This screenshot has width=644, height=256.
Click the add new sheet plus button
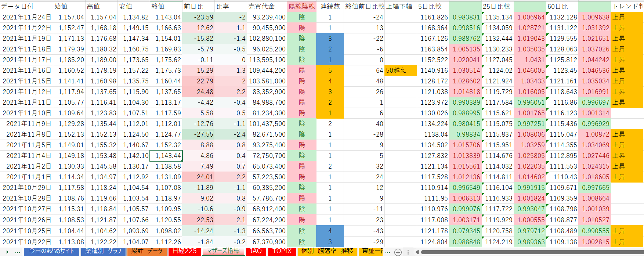[398, 252]
